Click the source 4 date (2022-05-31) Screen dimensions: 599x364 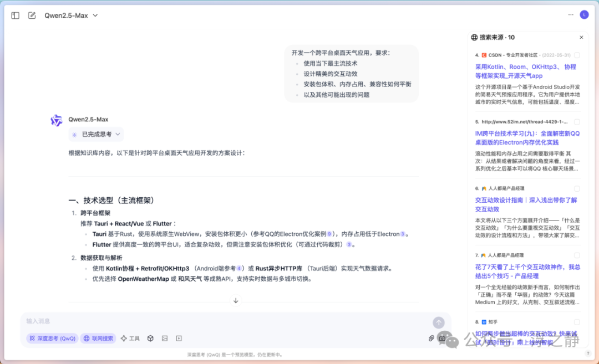[556, 55]
